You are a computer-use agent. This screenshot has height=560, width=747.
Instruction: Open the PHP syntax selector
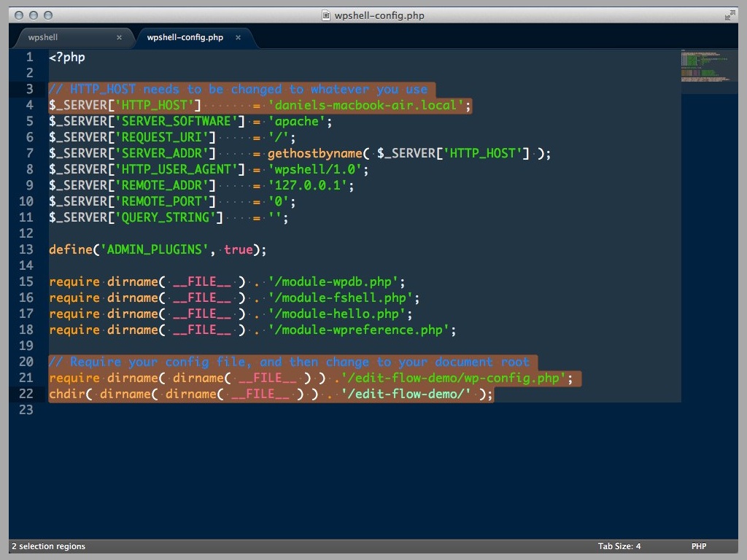point(699,546)
